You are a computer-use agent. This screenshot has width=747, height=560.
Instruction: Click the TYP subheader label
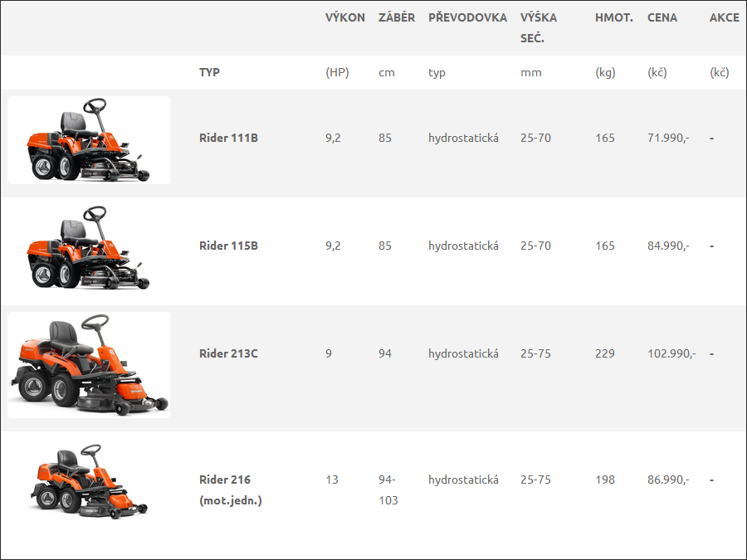209,72
